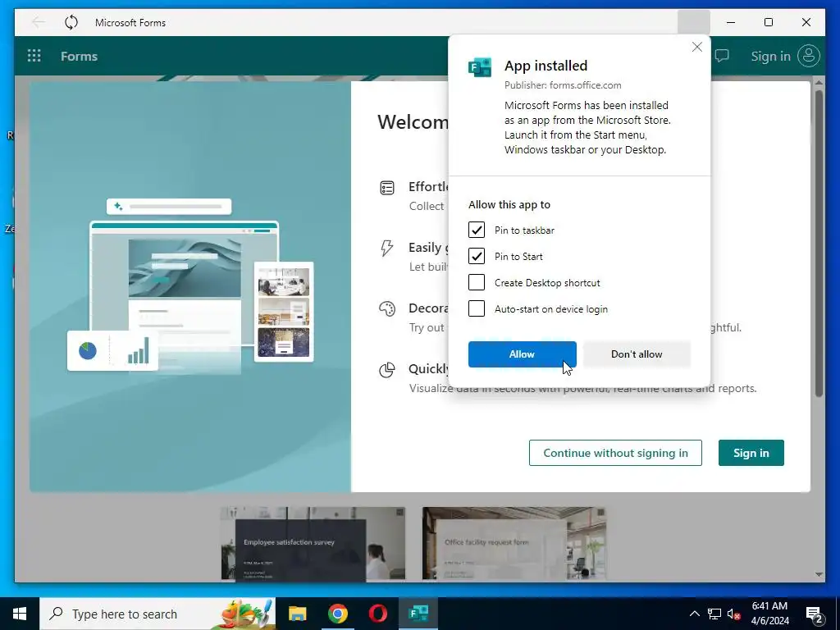Click the pie chart icon beside Quickly

tap(387, 370)
